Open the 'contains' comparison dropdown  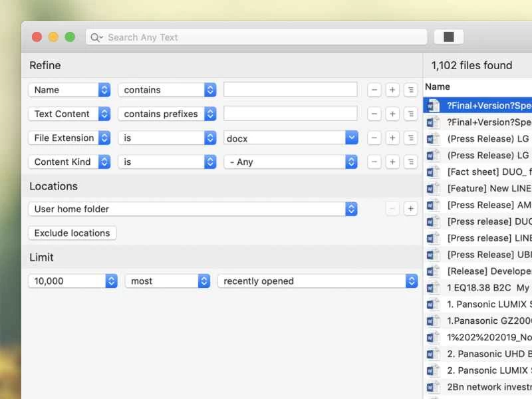point(167,89)
